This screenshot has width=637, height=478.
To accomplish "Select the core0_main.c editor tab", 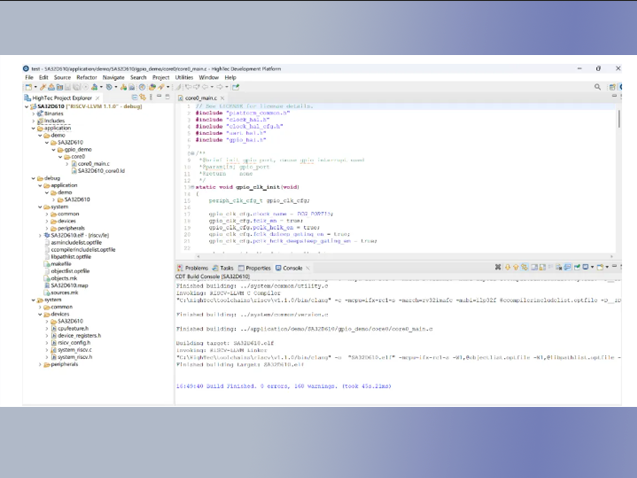I will click(201, 98).
